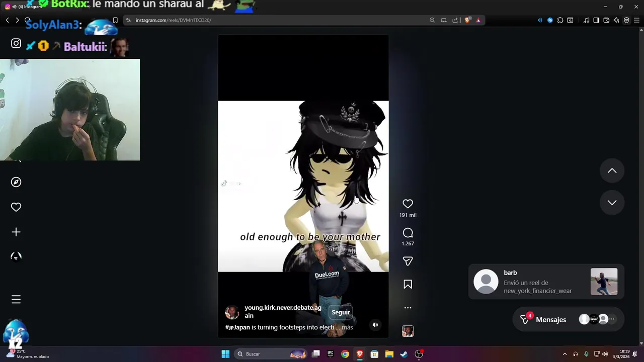Open Steam from the taskbar

(x=404, y=354)
